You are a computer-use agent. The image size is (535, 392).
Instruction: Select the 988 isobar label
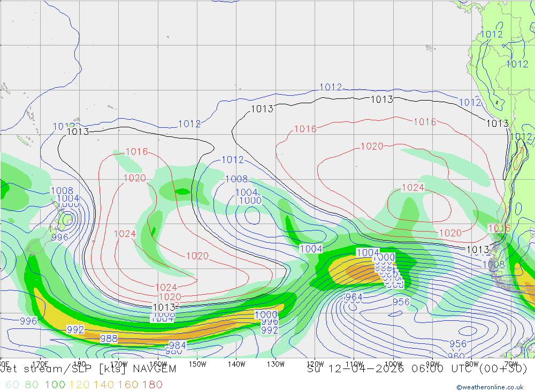click(x=109, y=339)
